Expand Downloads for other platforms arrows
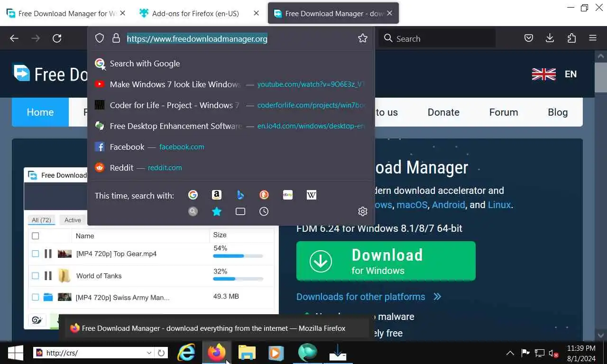The height and width of the screenshot is (364, 607). [437, 297]
